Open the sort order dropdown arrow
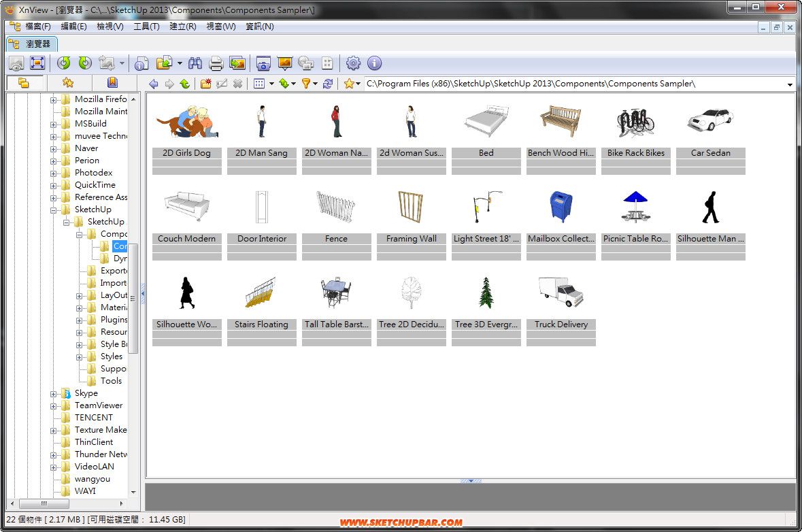 pos(294,84)
